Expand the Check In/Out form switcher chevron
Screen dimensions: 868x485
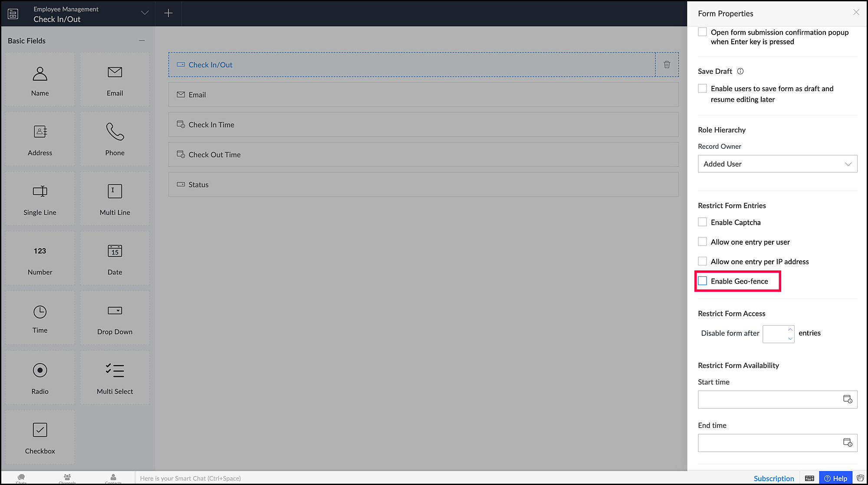(145, 13)
